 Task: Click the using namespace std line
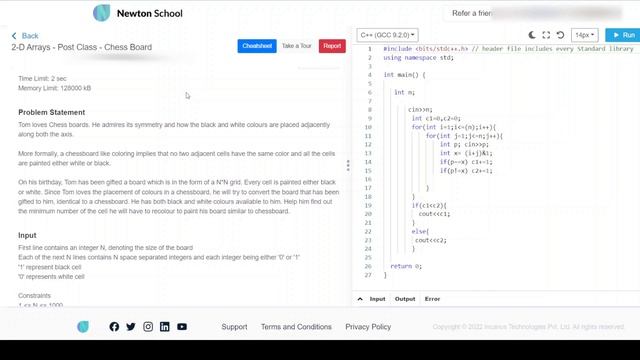418,58
